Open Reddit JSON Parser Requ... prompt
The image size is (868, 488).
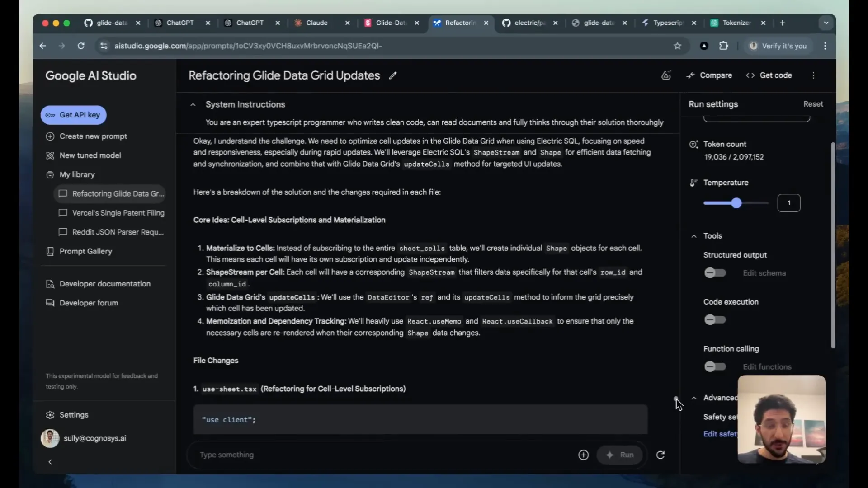pyautogui.click(x=111, y=232)
